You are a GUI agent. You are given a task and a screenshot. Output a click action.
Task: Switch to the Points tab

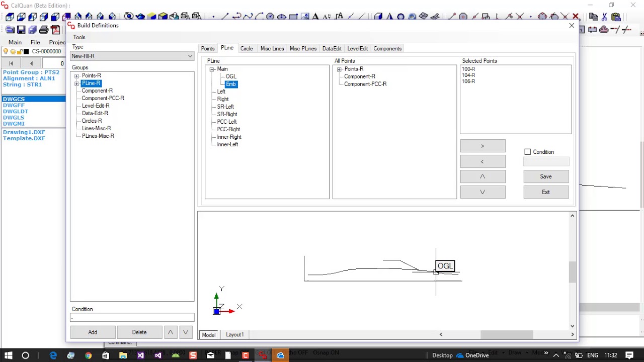pyautogui.click(x=208, y=49)
